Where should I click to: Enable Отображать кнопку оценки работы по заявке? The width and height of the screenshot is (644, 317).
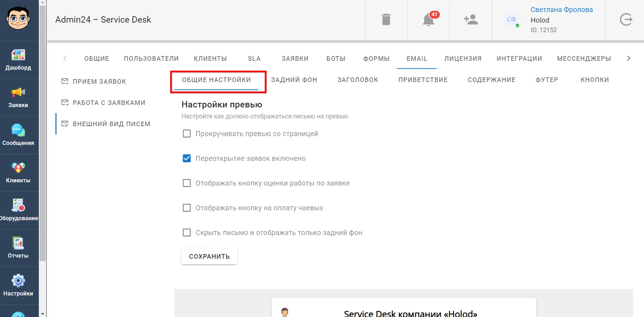click(187, 183)
